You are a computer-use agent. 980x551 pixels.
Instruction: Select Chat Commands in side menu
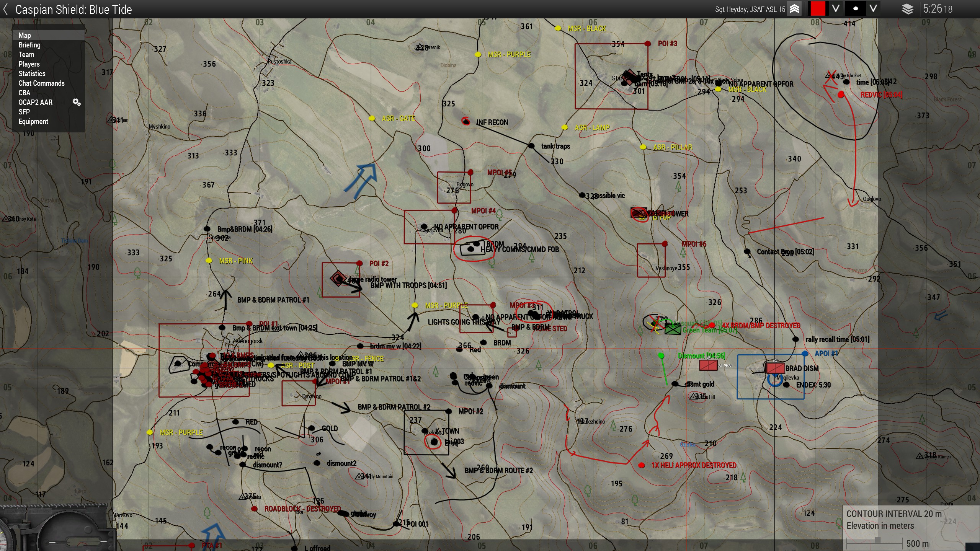41,83
